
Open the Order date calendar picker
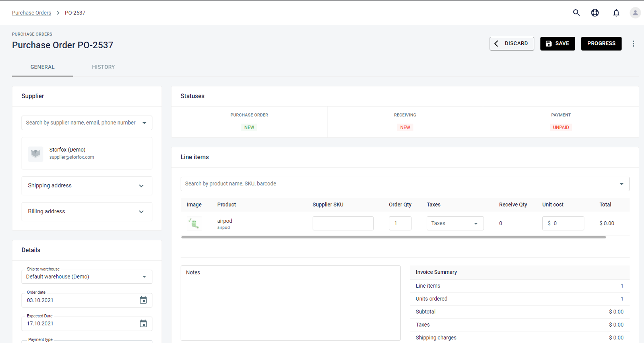click(143, 300)
